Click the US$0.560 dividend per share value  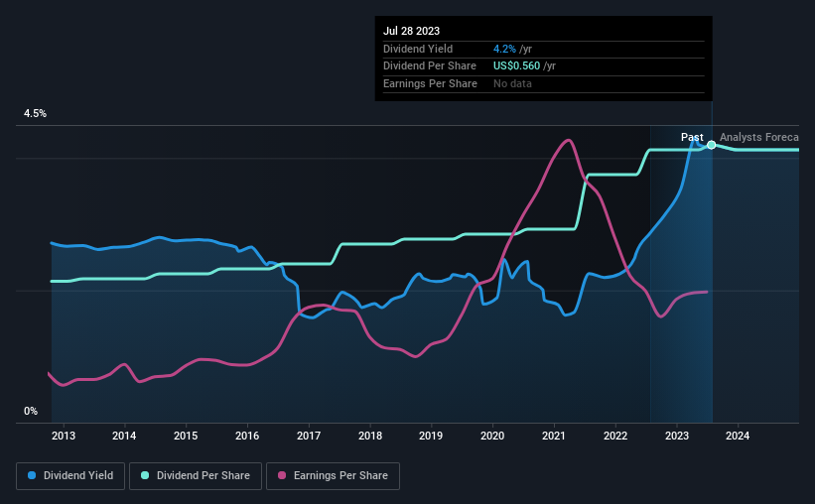tap(516, 66)
